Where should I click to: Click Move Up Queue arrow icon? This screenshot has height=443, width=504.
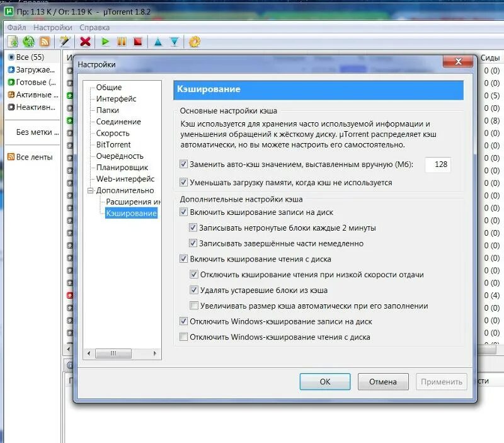pos(158,42)
